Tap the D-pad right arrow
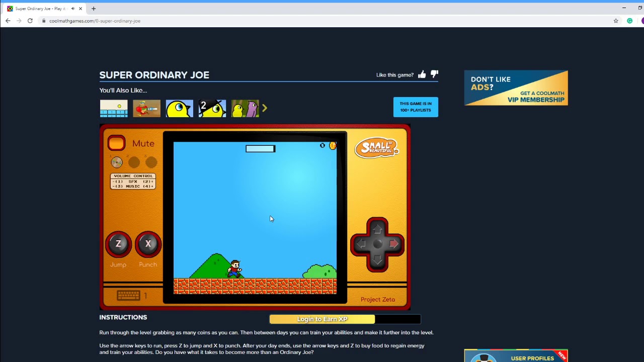Image resolution: width=644 pixels, height=362 pixels. 394,244
